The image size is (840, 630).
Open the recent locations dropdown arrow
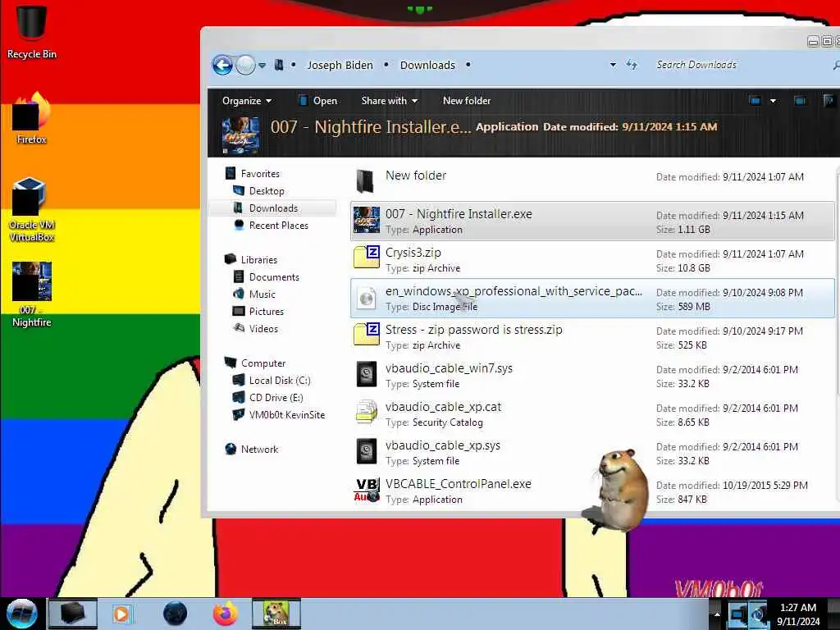coord(262,66)
